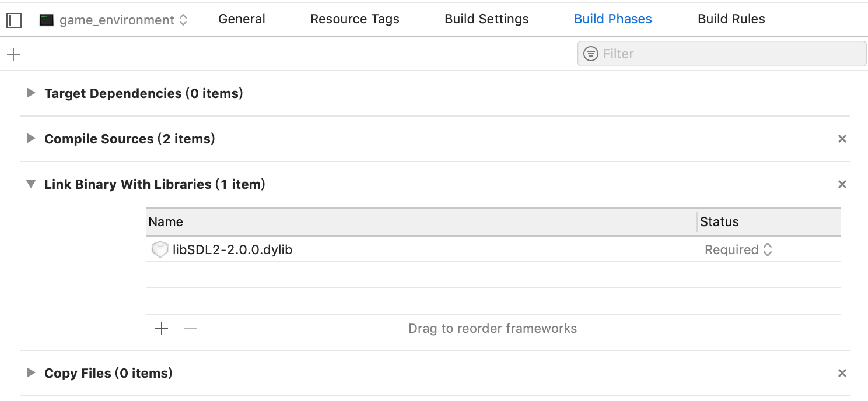Image resolution: width=868 pixels, height=401 pixels.
Task: Click the game_environment target terminal icon
Action: tap(47, 20)
